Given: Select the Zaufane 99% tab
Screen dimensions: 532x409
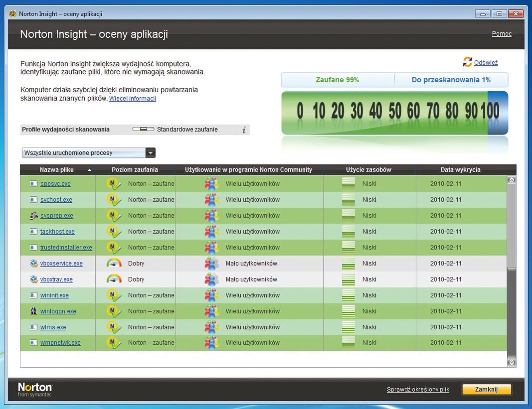Looking at the screenshot, I should click(338, 80).
